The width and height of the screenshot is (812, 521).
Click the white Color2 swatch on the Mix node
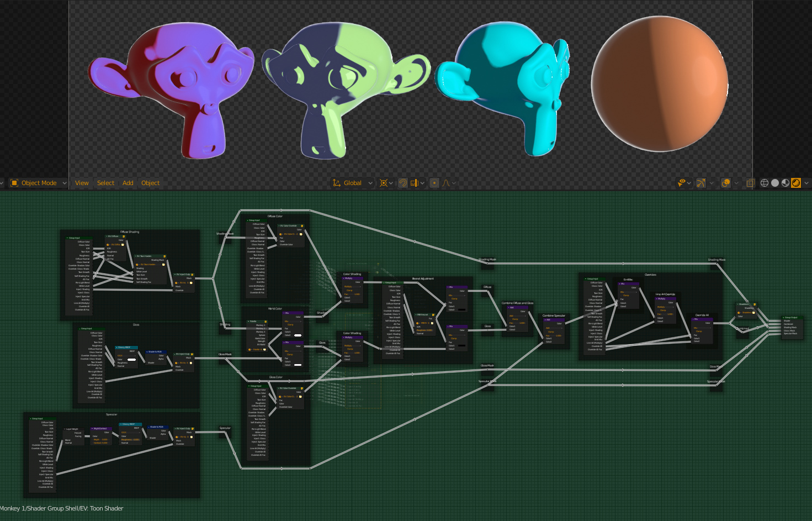coord(298,335)
